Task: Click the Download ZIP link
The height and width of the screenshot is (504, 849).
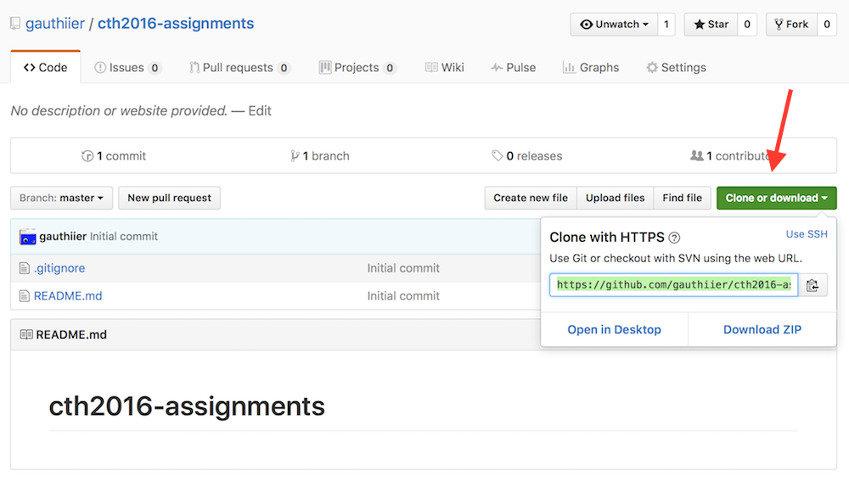Action: pyautogui.click(x=762, y=329)
